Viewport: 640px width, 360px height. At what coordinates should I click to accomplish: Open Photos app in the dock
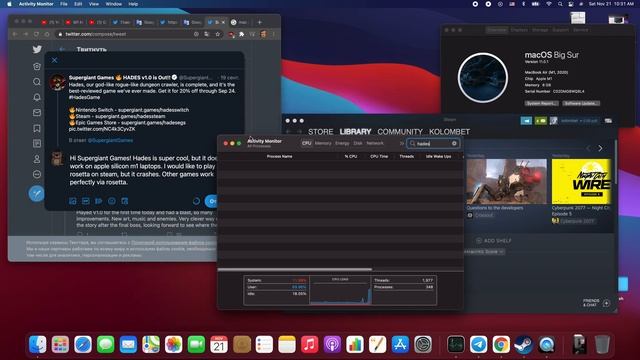(x=173, y=344)
